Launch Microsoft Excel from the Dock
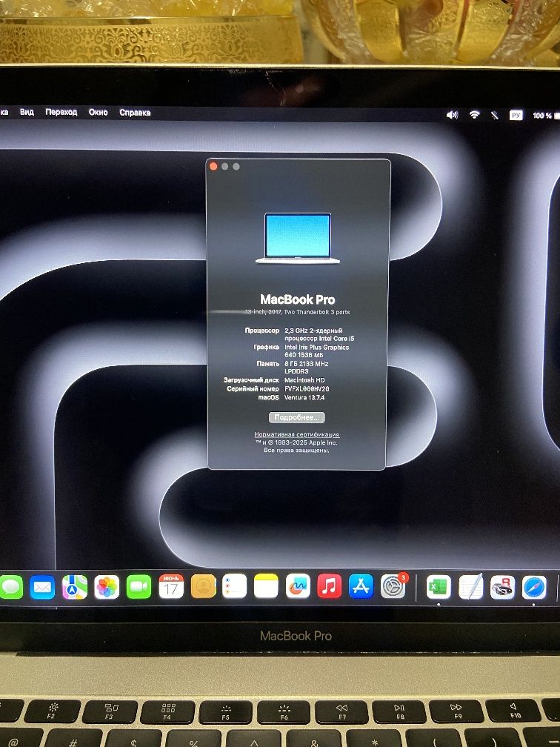This screenshot has height=747, width=560. [x=438, y=586]
